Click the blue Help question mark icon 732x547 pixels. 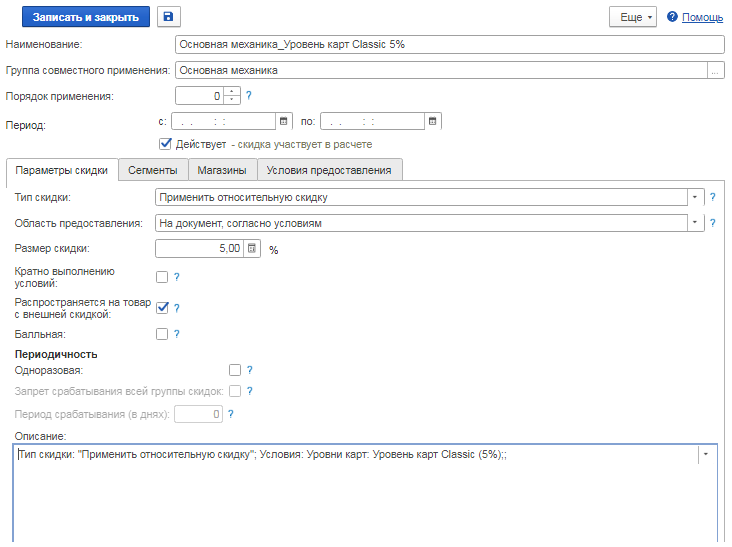coord(672,17)
